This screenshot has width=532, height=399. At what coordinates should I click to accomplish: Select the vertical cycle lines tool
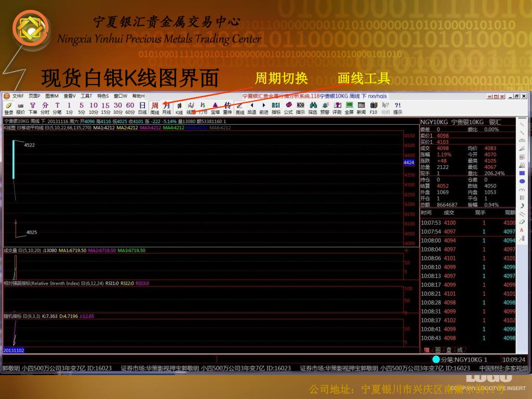522,197
